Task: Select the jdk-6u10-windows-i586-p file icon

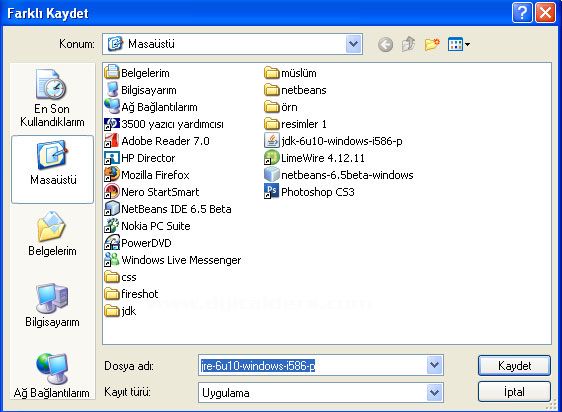Action: (272, 141)
